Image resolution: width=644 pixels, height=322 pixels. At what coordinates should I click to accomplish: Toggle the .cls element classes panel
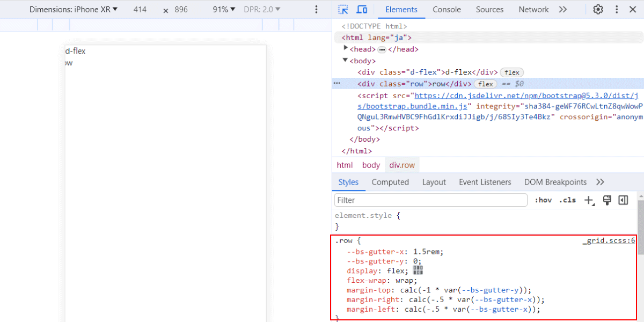pos(567,200)
